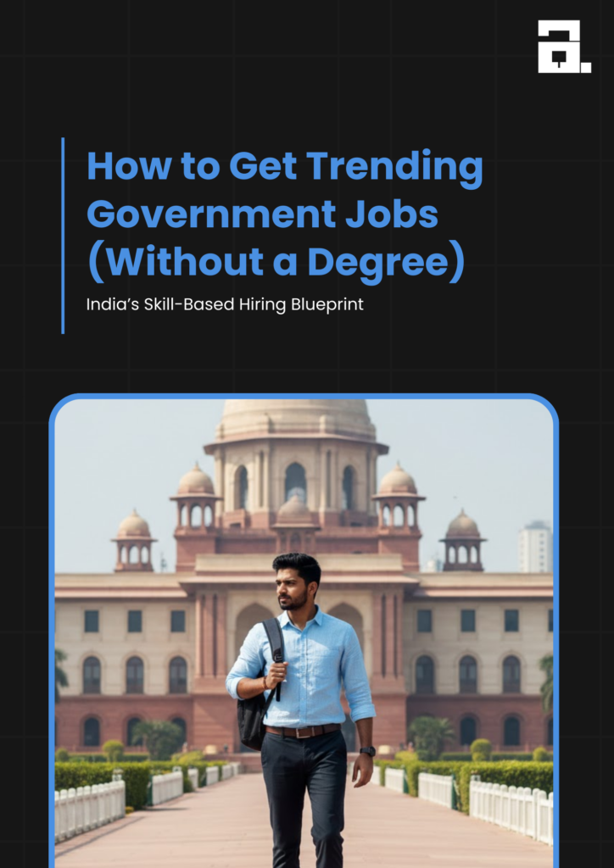Click the '(Without a Degree)' heading line
614x868 pixels.
tap(276, 264)
